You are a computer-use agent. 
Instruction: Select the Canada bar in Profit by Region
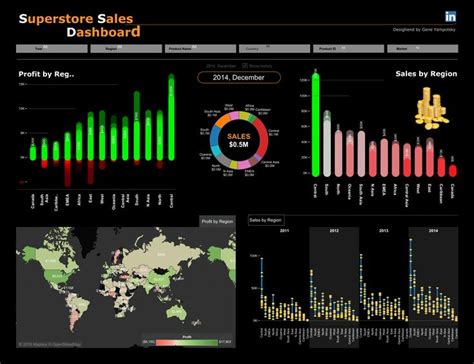(33, 152)
